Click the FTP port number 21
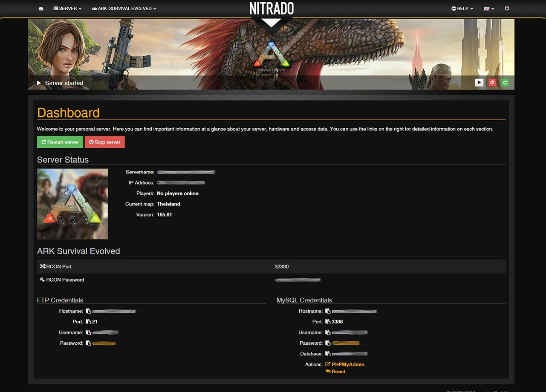546x392 pixels. (95, 322)
